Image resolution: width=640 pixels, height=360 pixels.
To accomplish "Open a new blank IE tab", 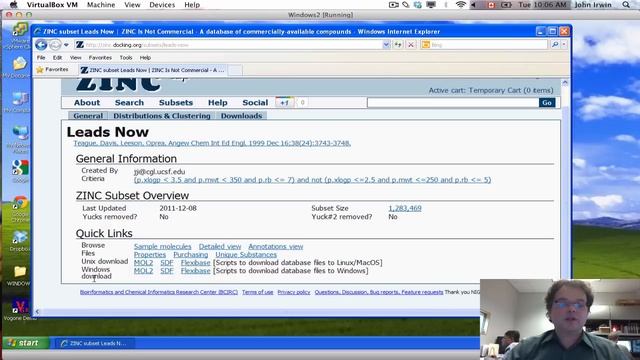I will (x=235, y=70).
